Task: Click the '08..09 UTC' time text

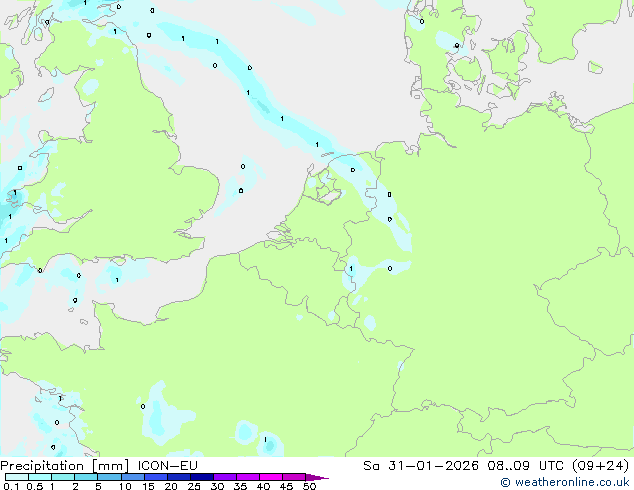Action: 526,466
